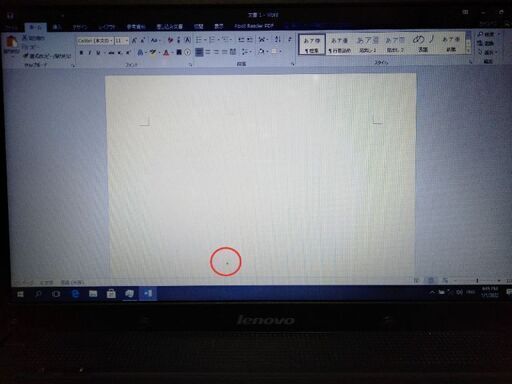Click the bullet list icon

pos(199,40)
